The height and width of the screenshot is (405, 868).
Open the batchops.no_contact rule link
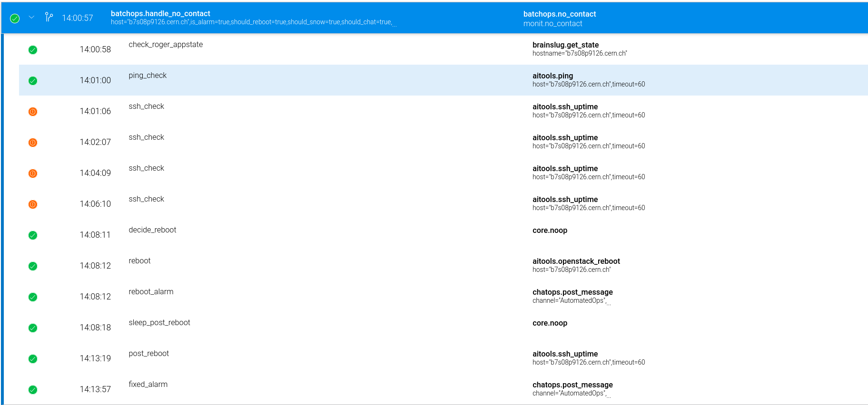tap(559, 14)
